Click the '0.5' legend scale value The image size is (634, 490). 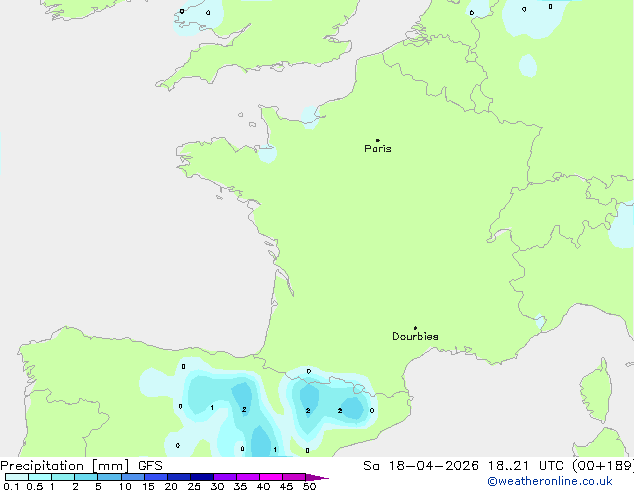[x=35, y=486]
